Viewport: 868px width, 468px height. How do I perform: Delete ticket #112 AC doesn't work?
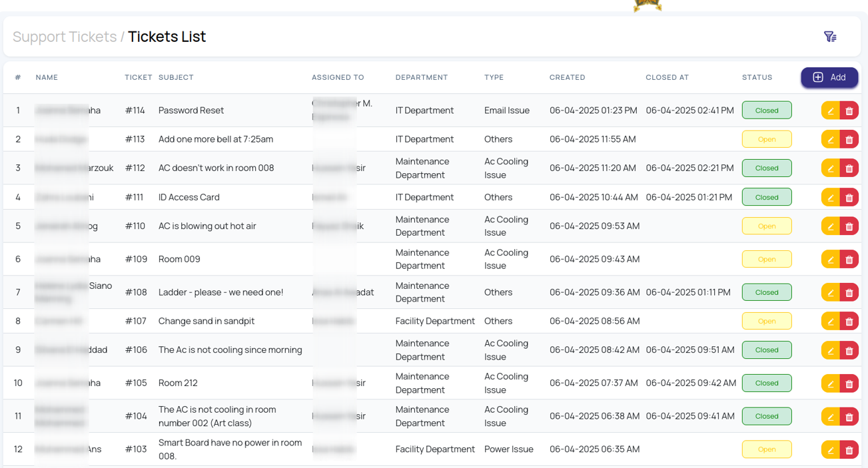pos(849,168)
